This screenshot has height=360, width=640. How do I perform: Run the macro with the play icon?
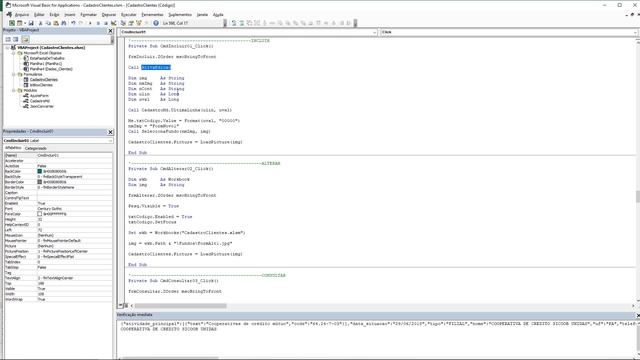90,23
